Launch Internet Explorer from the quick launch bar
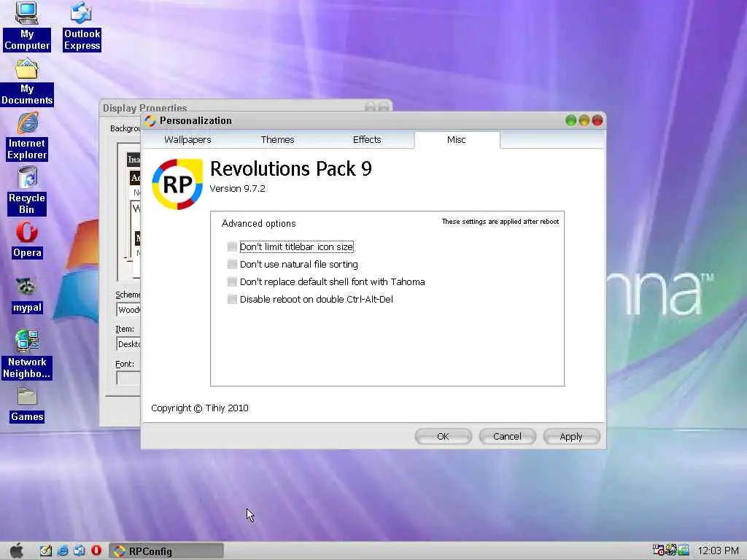The width and height of the screenshot is (747, 560). coord(63,551)
